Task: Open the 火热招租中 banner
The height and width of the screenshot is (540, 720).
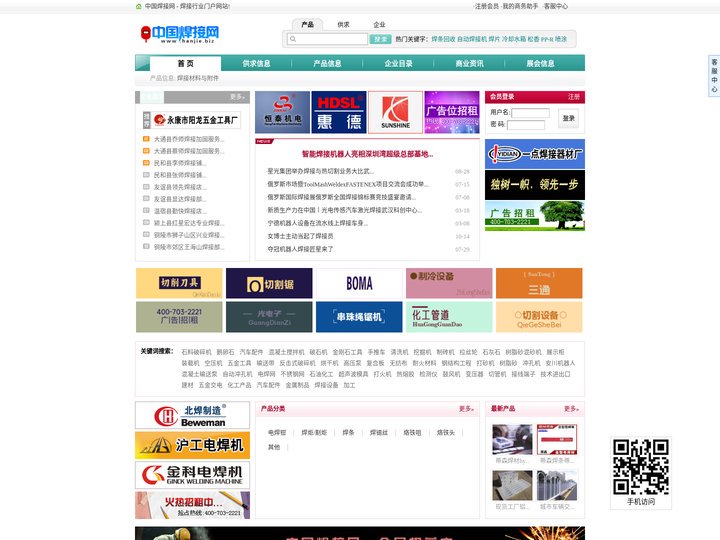Action: click(x=192, y=505)
